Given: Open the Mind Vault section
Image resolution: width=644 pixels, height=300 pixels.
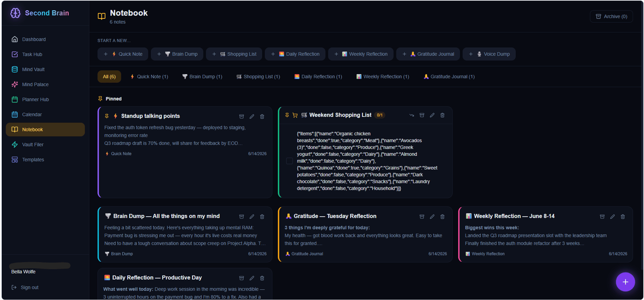Looking at the screenshot, I should tap(45, 69).
